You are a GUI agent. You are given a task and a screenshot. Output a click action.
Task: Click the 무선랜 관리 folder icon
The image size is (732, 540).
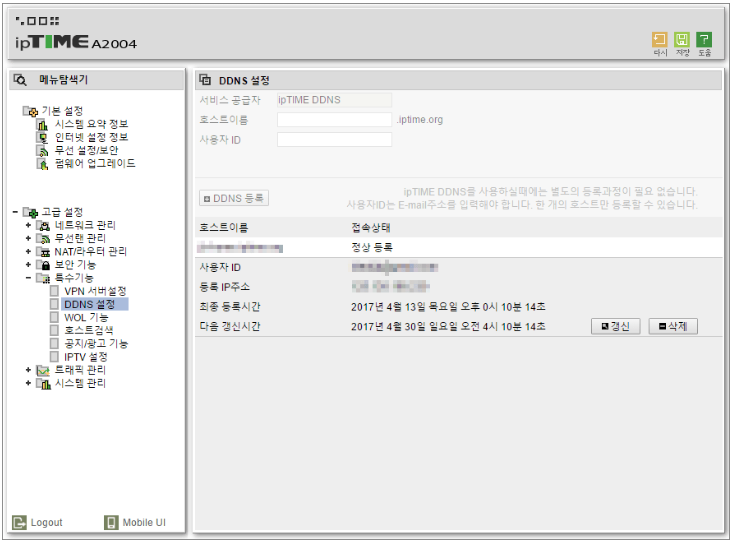click(x=43, y=238)
